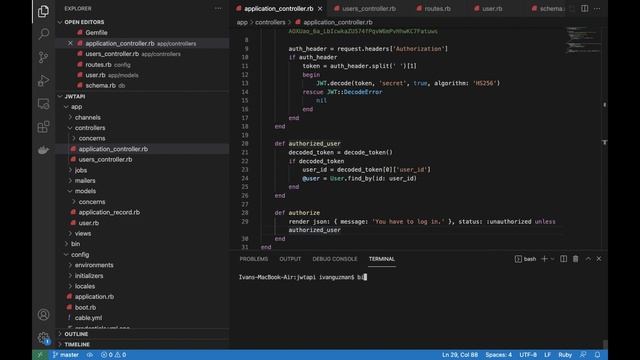Open editor more actions ellipsis
Viewport: 640px width, 360px height.
coord(597,8)
